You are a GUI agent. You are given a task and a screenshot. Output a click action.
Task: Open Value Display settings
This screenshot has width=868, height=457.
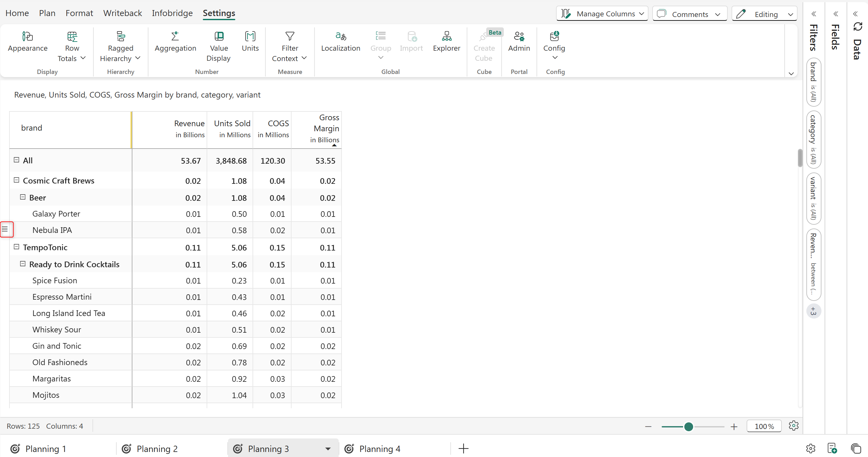point(219,37)
